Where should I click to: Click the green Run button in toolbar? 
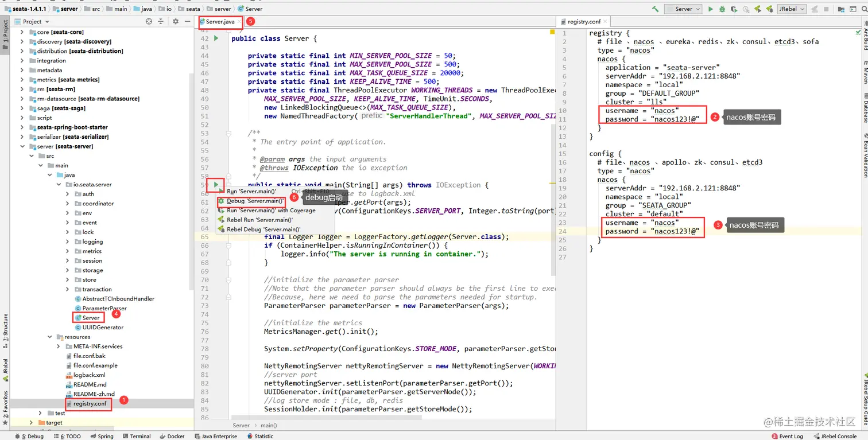click(x=711, y=9)
